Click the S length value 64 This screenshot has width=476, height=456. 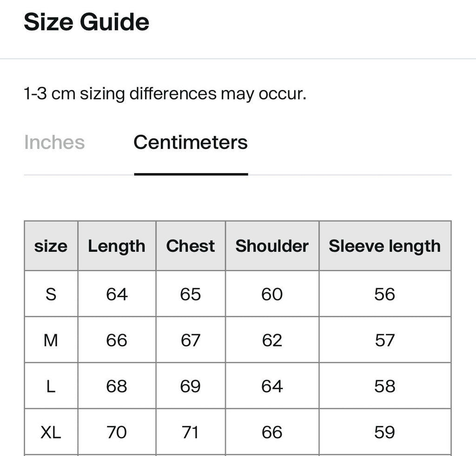point(117,294)
